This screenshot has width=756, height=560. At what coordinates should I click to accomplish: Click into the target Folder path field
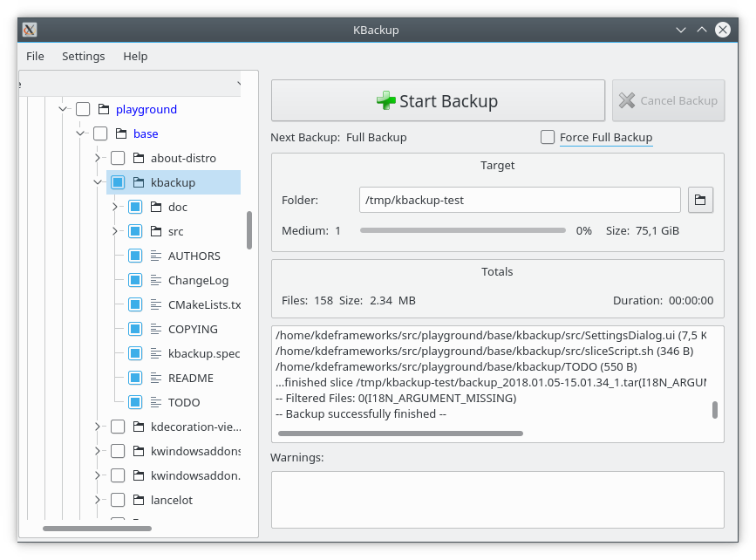click(519, 200)
